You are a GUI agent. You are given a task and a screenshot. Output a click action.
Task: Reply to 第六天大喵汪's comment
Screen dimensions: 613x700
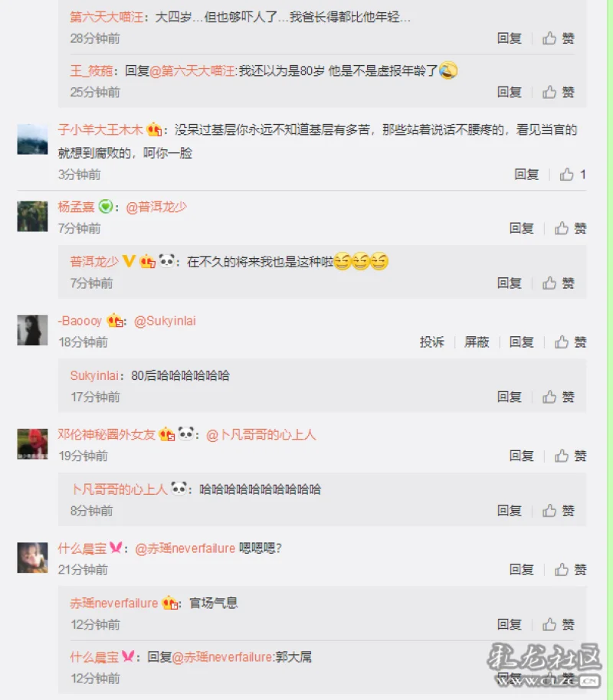tap(510, 38)
